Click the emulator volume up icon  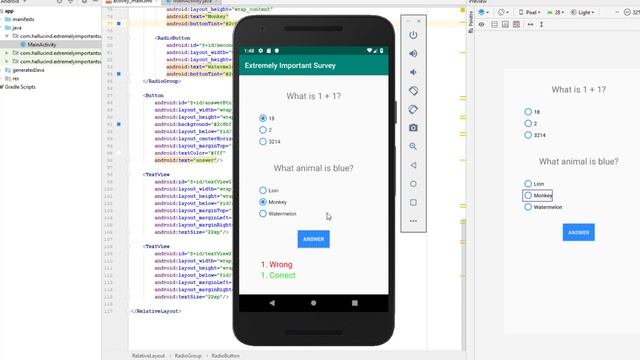pyautogui.click(x=413, y=53)
